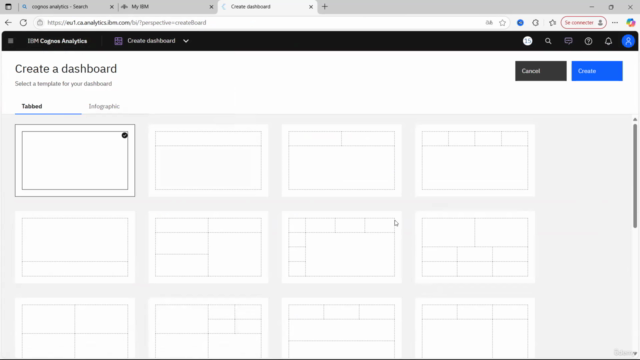Open the user profile avatar
The image size is (640, 360).
pyautogui.click(x=628, y=41)
